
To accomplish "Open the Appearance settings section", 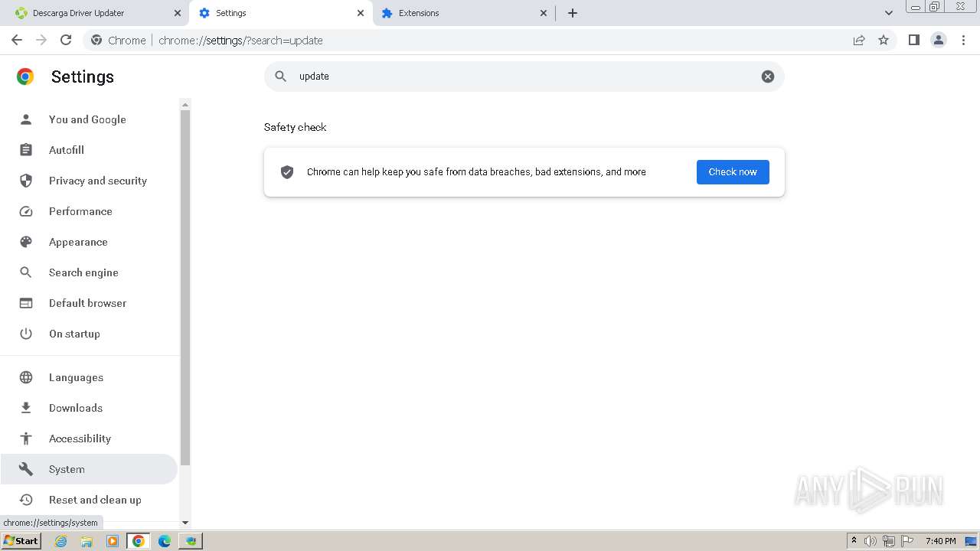I will [x=89, y=242].
